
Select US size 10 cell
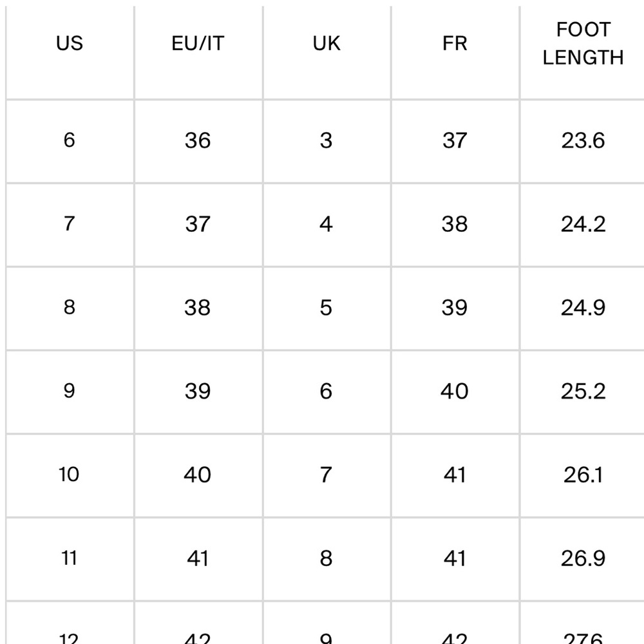point(70,475)
